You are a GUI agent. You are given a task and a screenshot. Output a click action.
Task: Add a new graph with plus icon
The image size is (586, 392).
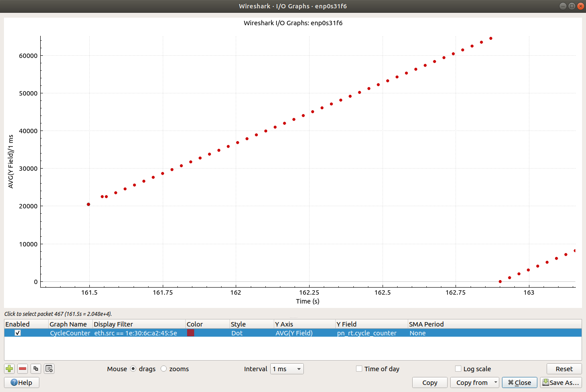click(x=9, y=369)
